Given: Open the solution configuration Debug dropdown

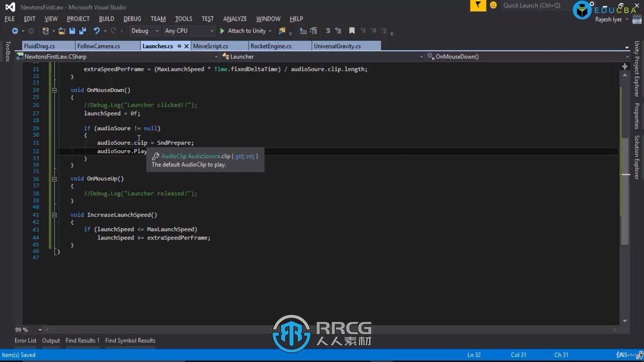Looking at the screenshot, I should [145, 31].
